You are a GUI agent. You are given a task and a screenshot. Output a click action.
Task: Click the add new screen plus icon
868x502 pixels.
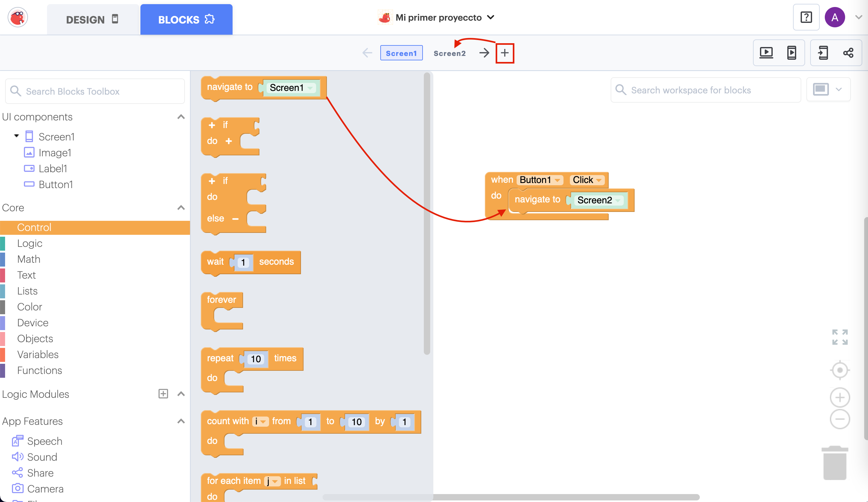(x=505, y=53)
